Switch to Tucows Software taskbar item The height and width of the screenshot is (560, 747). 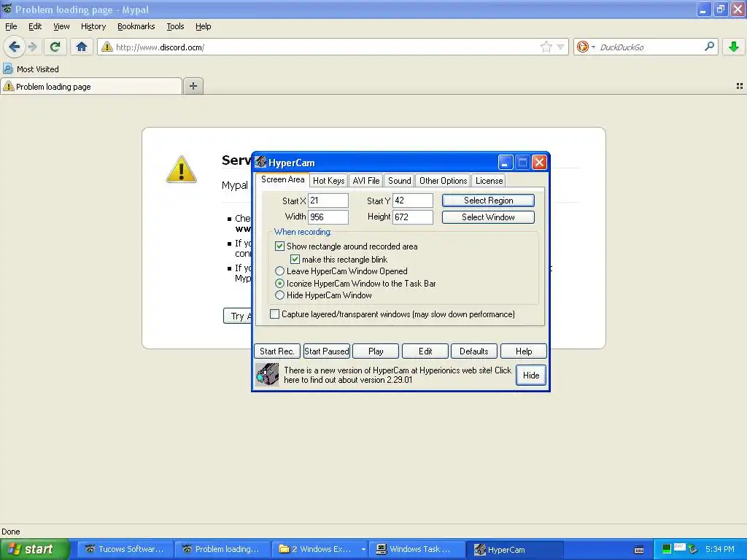pyautogui.click(x=124, y=549)
